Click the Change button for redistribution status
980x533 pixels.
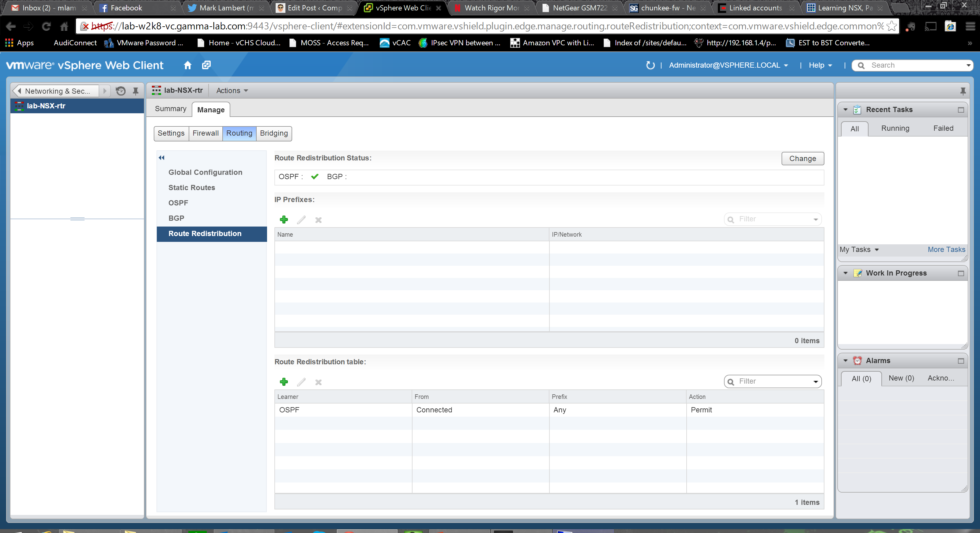pos(802,159)
